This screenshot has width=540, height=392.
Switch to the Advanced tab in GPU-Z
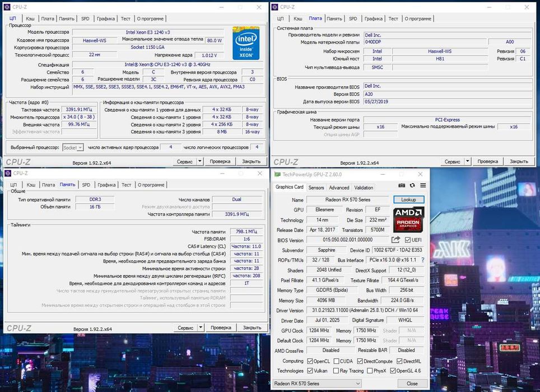[339, 188]
